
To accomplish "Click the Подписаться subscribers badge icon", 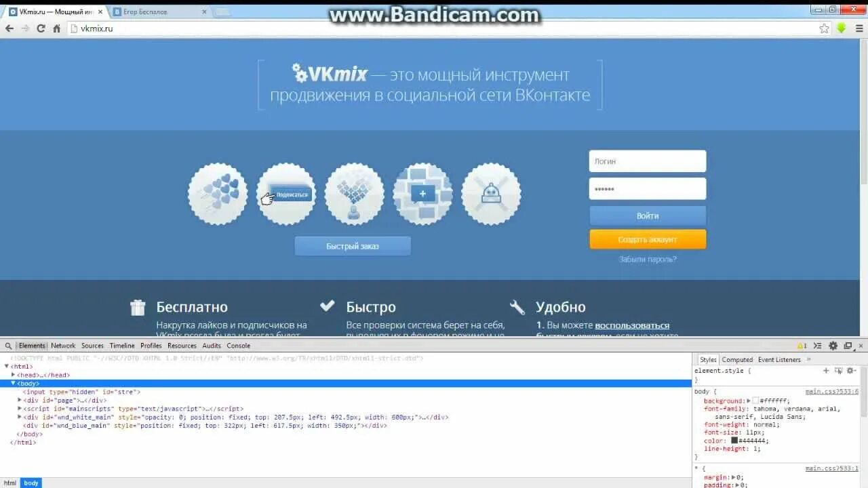I will pyautogui.click(x=286, y=194).
